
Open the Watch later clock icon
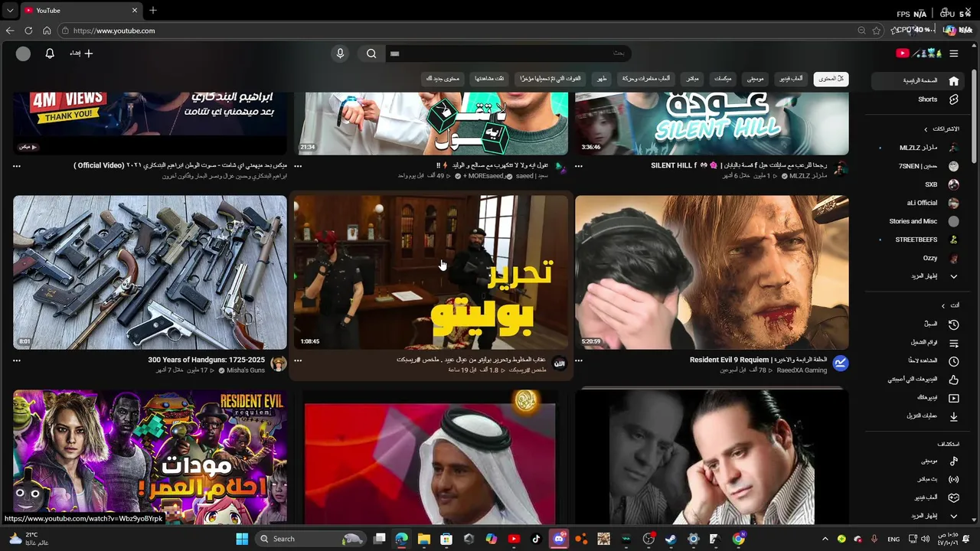point(954,361)
